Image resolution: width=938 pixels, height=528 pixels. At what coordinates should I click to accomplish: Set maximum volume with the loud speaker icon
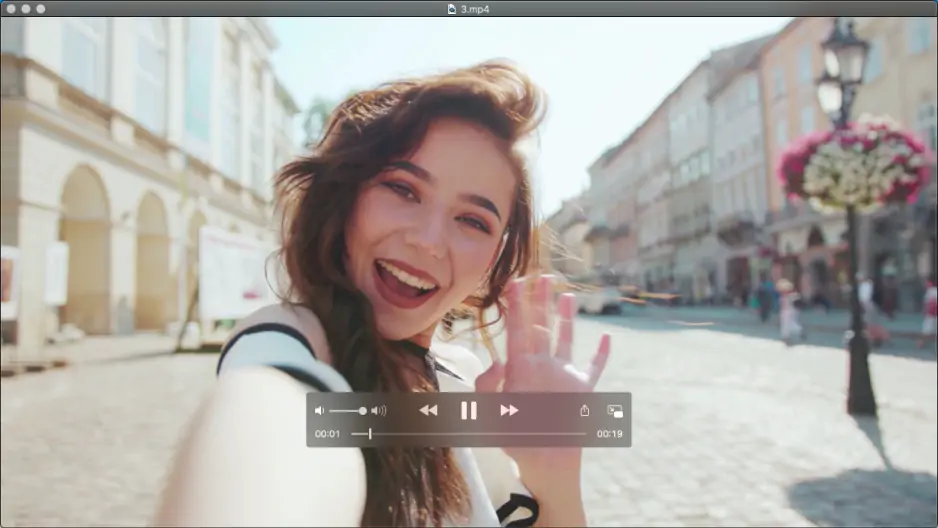point(379,410)
